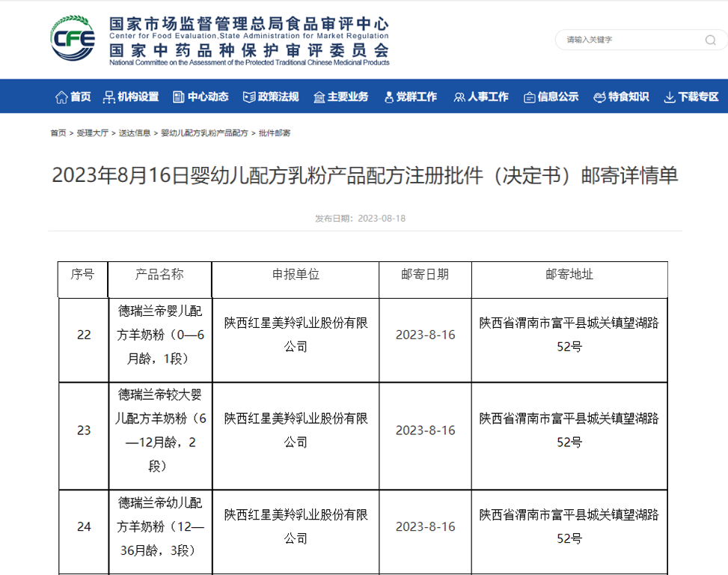728x575 pixels.
Task: Click the info icon next to 信息公示
Action: [x=530, y=96]
